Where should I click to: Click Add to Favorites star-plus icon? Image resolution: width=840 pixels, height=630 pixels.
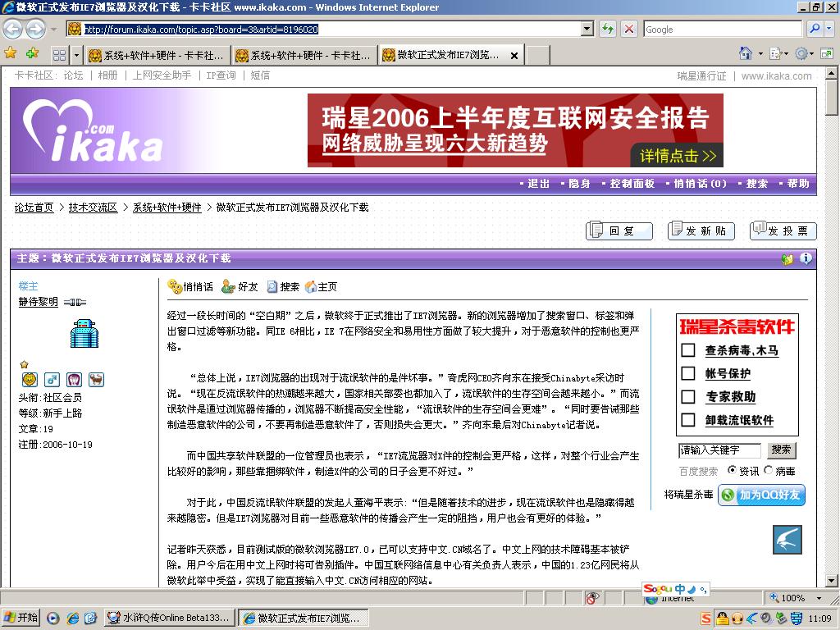(33, 53)
